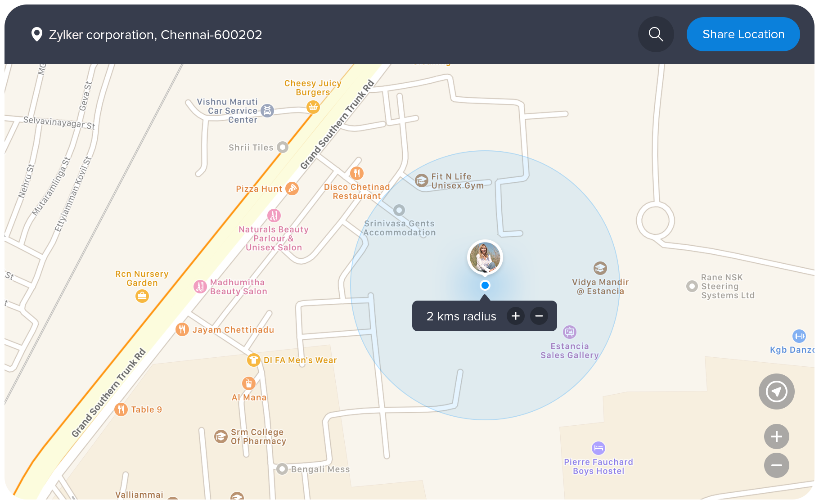Click the Srm College Of Pharmacy marker

point(220,436)
